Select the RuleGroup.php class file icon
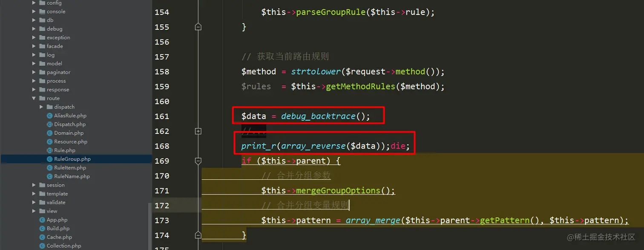Image resolution: width=644 pixels, height=250 pixels. tap(49, 159)
